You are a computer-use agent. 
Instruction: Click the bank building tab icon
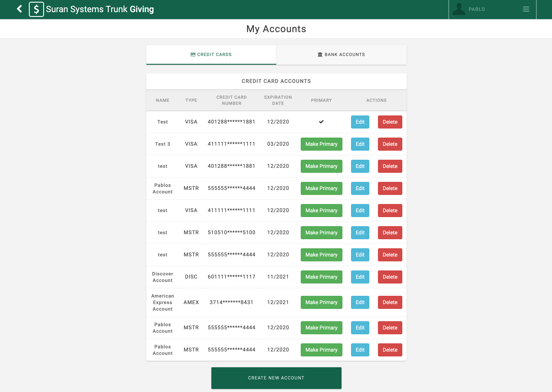click(x=320, y=54)
